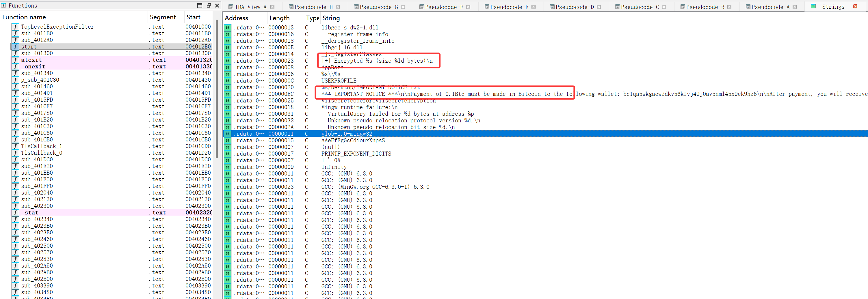
Task: Click the string icon beside the (null) row
Action: tap(228, 147)
